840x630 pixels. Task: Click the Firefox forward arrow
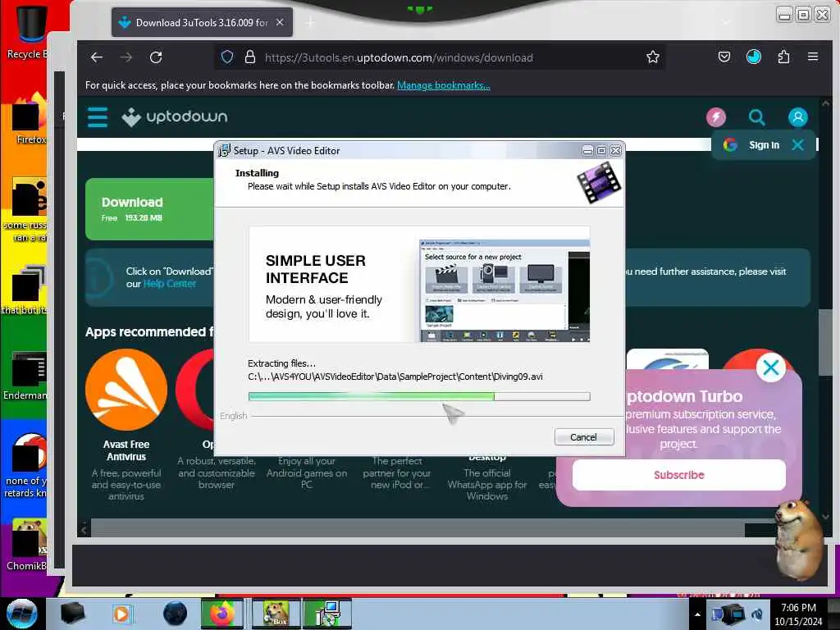pos(126,57)
